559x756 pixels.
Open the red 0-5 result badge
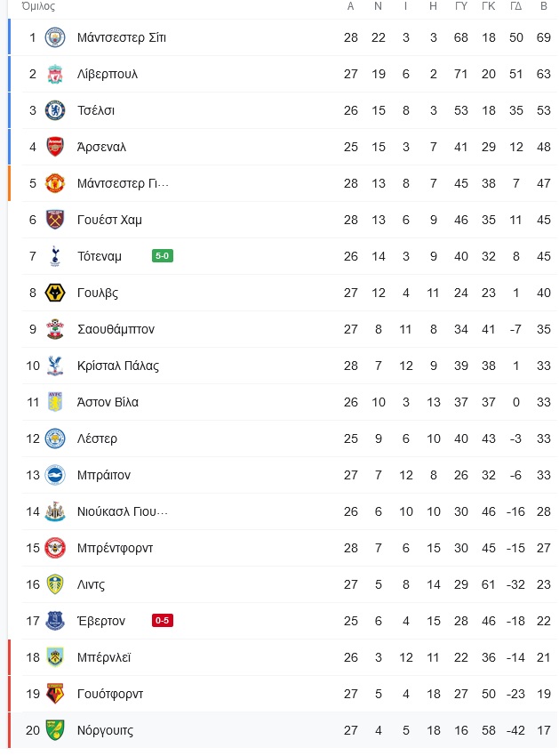point(163,621)
